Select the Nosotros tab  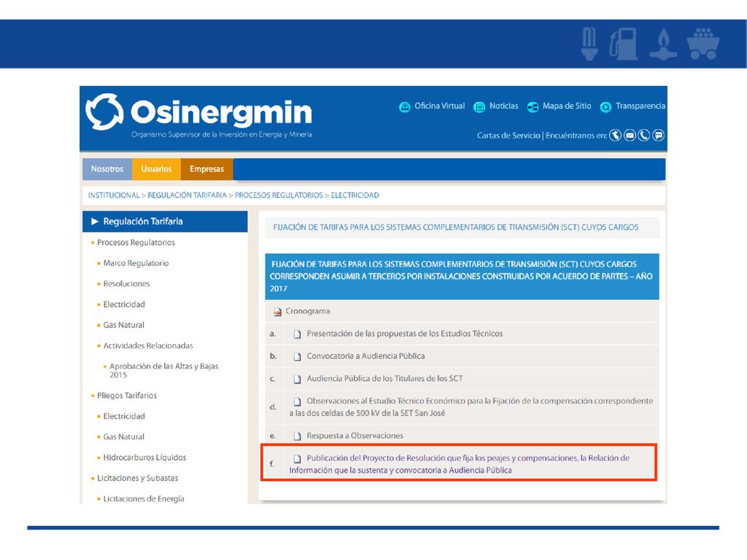[x=107, y=169]
